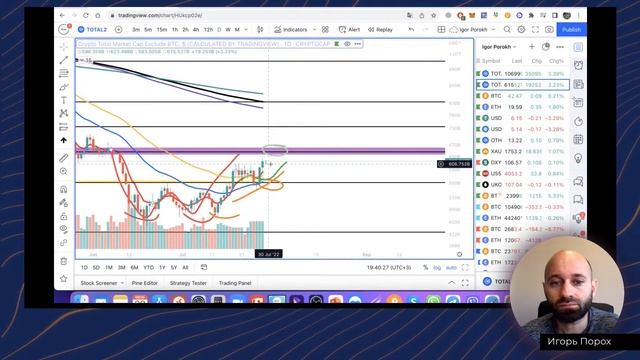This screenshot has width=640, height=360.
Task: Click the TOTAL2 symbol search
Action: click(93, 29)
